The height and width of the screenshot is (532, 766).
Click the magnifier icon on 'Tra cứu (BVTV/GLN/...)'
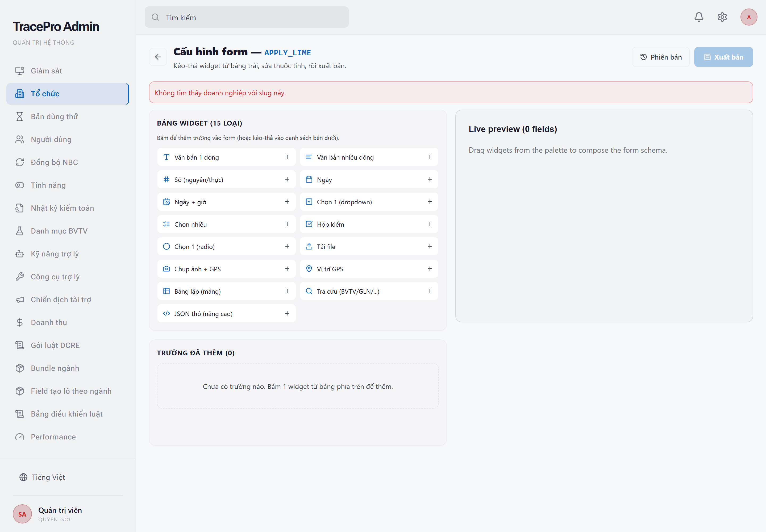[x=309, y=291]
